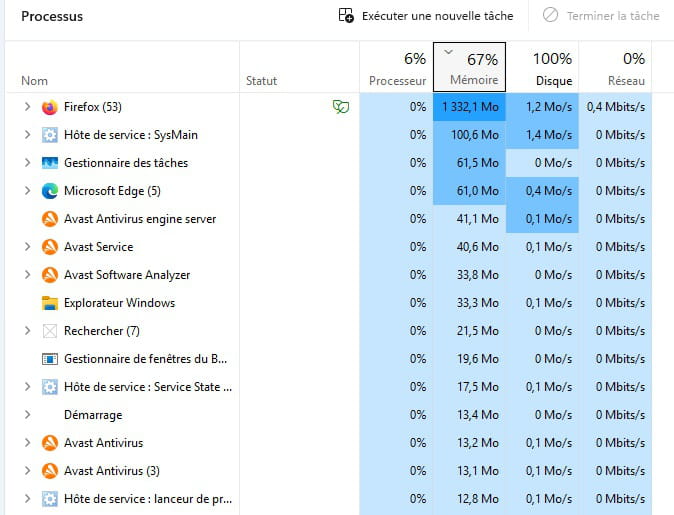
Task: Expand the Avast Antivirus (3) group
Action: point(27,471)
